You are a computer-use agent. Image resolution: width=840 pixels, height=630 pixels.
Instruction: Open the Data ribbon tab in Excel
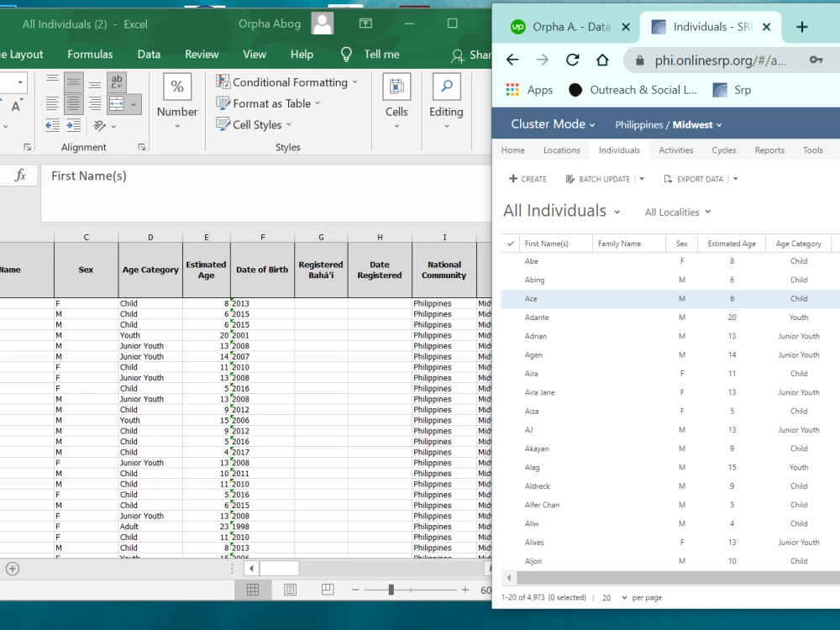click(149, 54)
